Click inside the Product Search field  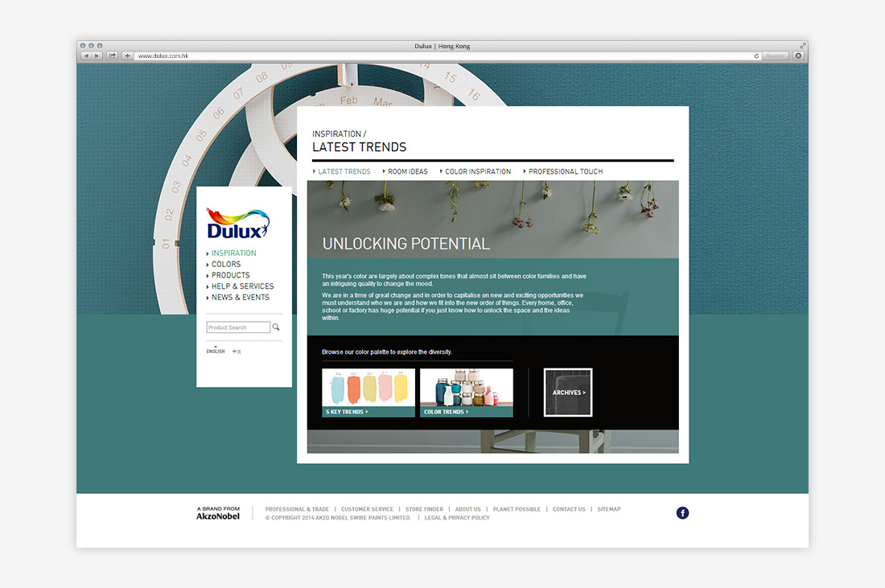(x=237, y=327)
